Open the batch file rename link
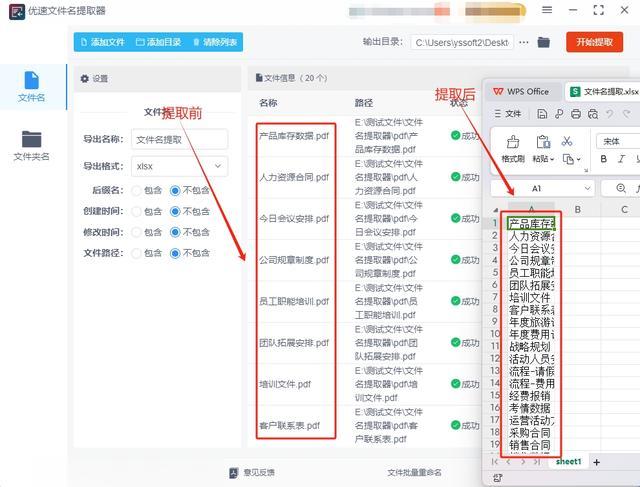Image resolution: width=640 pixels, height=487 pixels. tap(414, 473)
